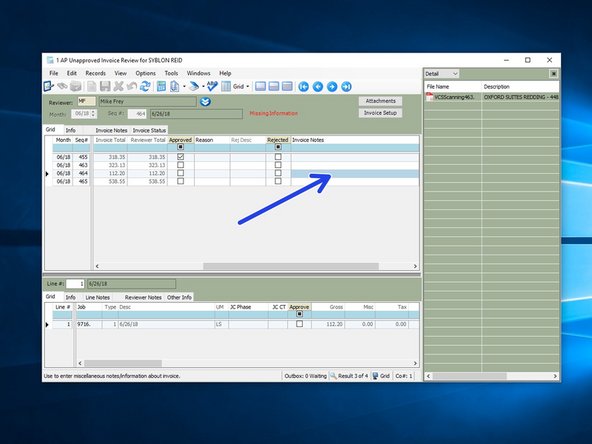This screenshot has height=444, width=592.
Task: Toggle Approved checkbox for Seq 465
Action: 180,181
